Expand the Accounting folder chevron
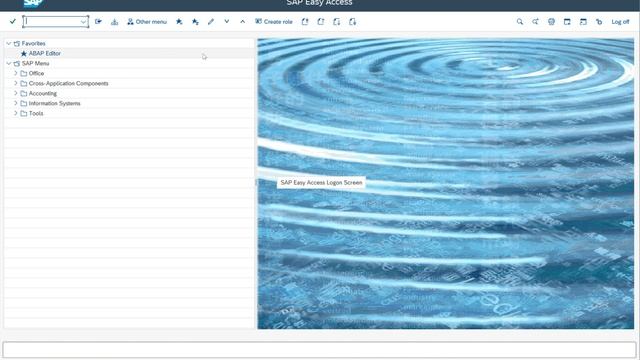The height and width of the screenshot is (360, 640). click(x=16, y=93)
